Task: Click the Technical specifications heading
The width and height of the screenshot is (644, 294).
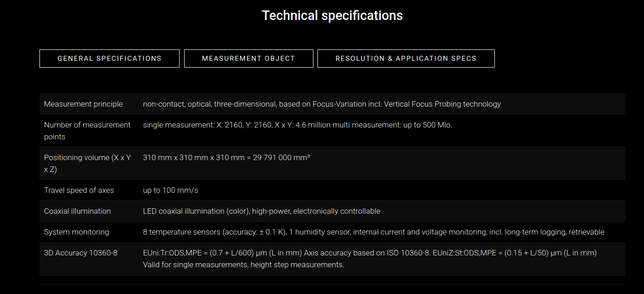Action: [332, 15]
